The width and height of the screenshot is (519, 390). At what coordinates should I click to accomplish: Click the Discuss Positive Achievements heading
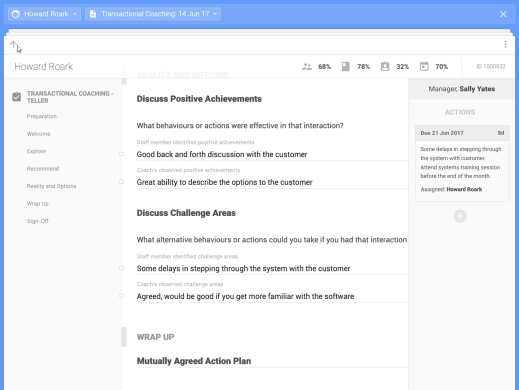point(199,99)
